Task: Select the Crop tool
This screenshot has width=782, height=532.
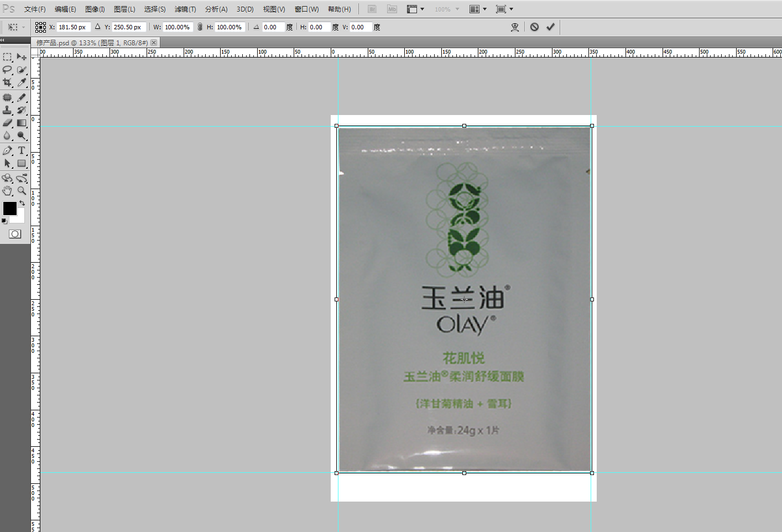Action: click(x=7, y=82)
